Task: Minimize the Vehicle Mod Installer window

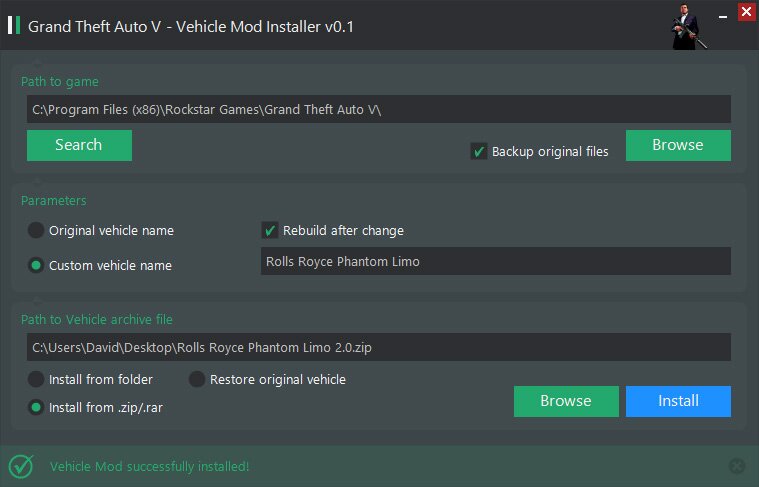Action: click(720, 13)
